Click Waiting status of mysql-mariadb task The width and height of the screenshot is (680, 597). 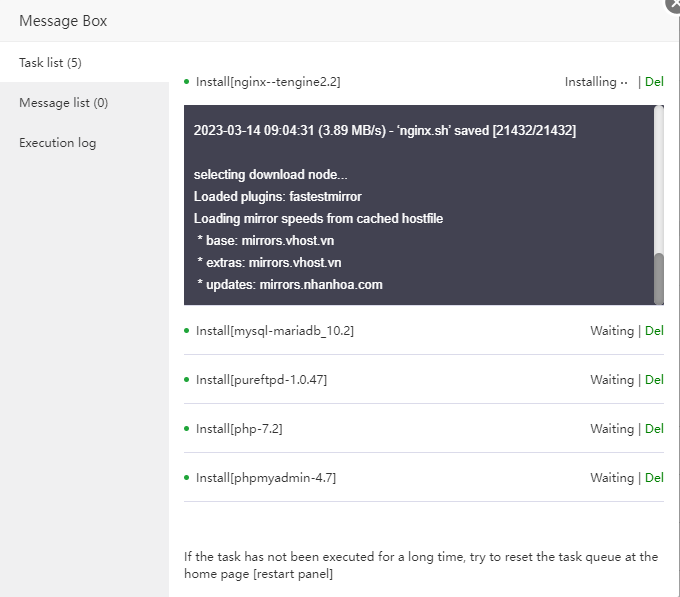[612, 331]
